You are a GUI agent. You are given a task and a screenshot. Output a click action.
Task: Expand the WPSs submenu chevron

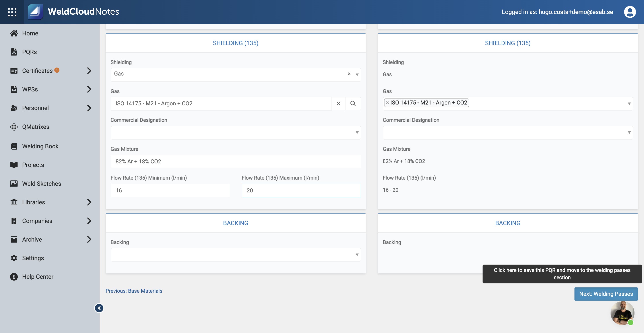click(x=89, y=89)
